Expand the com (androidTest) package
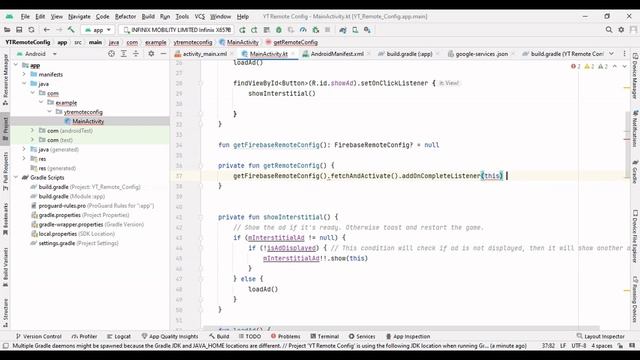The height and width of the screenshot is (360, 640). point(32,131)
